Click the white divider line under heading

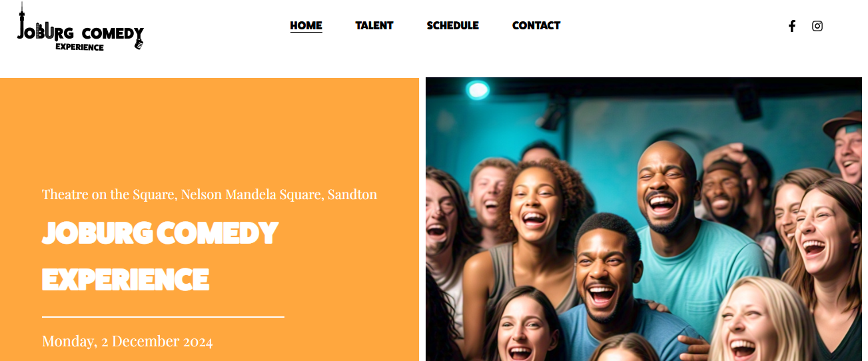point(163,317)
